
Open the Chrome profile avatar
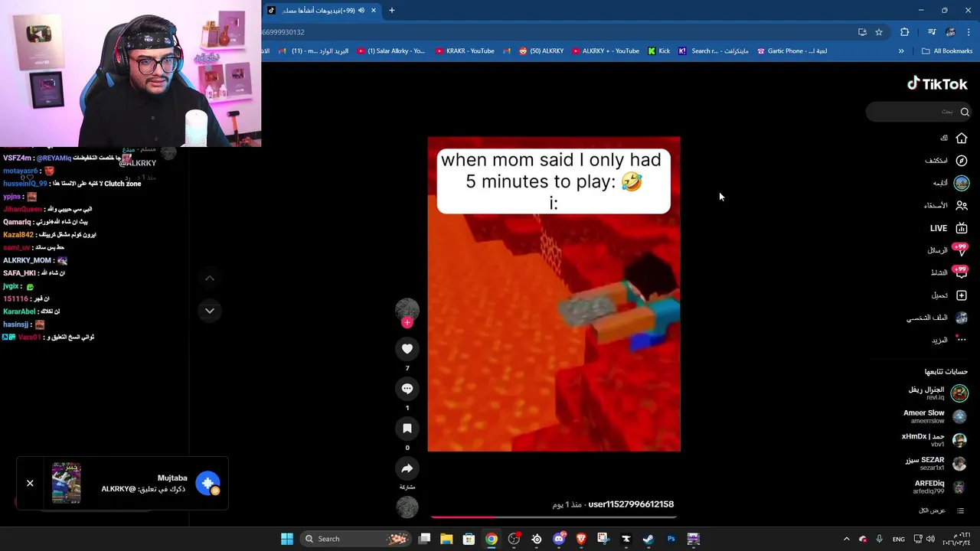950,32
